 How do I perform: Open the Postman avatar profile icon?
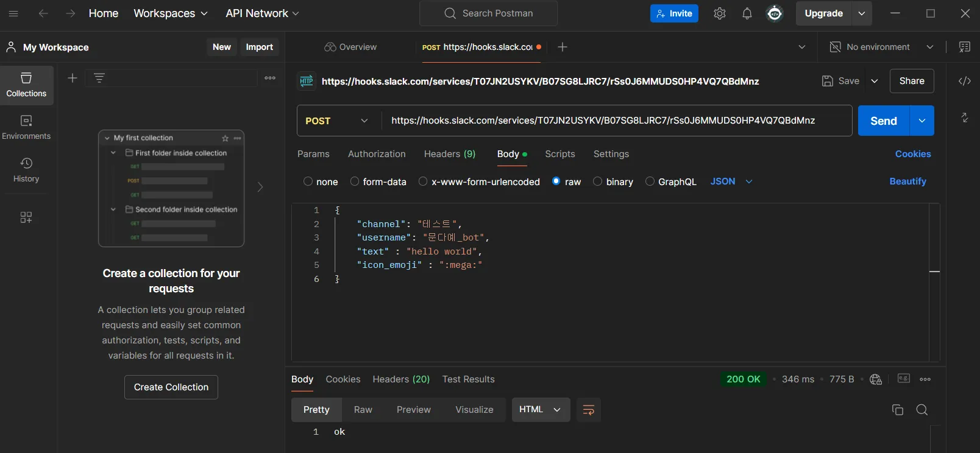(x=775, y=13)
